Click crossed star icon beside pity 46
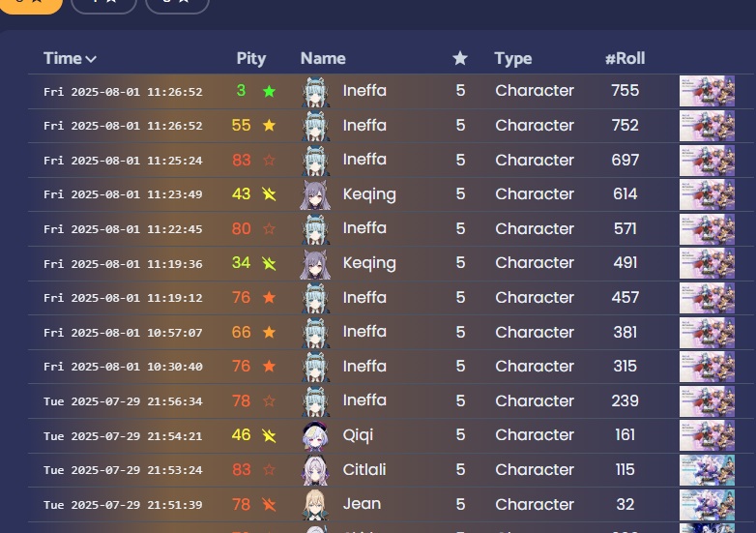This screenshot has height=533, width=756. pos(269,435)
